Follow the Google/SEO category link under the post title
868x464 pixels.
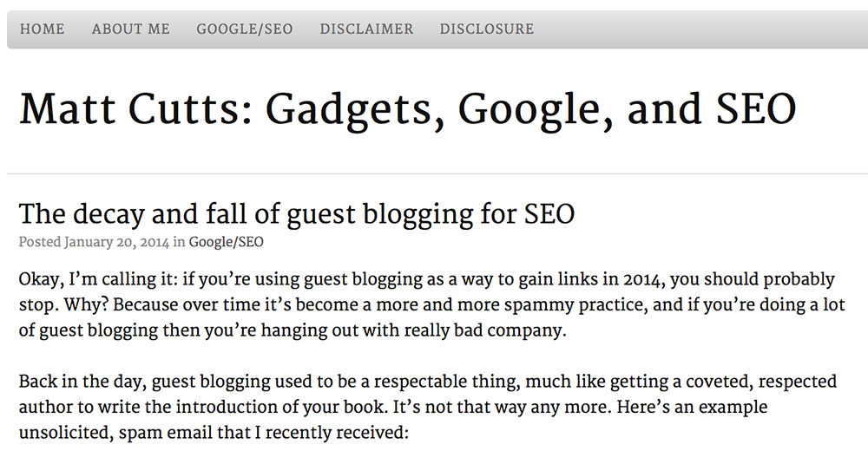point(226,242)
